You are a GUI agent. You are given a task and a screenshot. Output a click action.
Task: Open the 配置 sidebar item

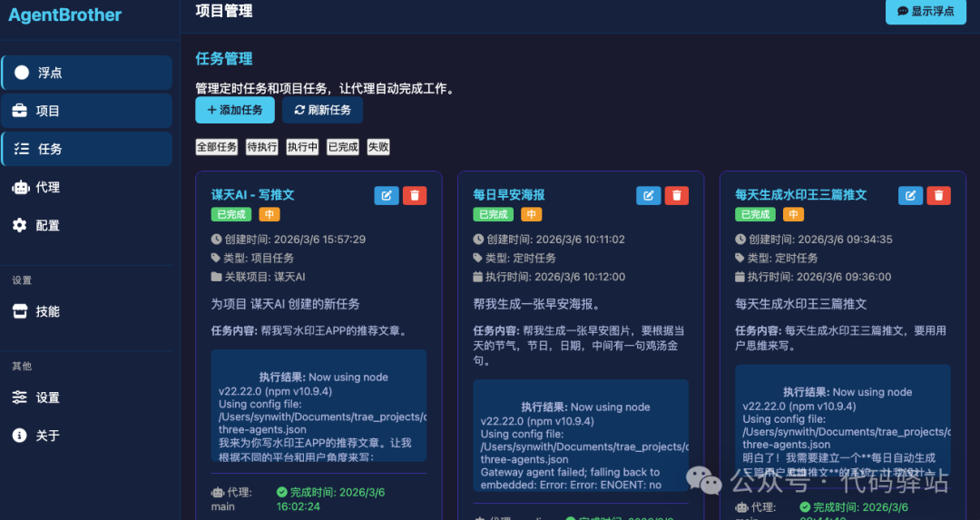(87, 225)
